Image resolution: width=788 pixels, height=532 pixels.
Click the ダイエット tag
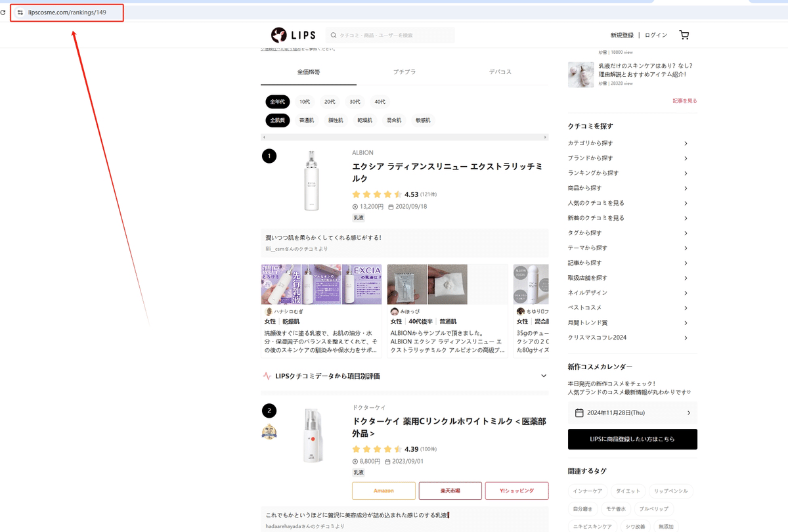[628, 491]
